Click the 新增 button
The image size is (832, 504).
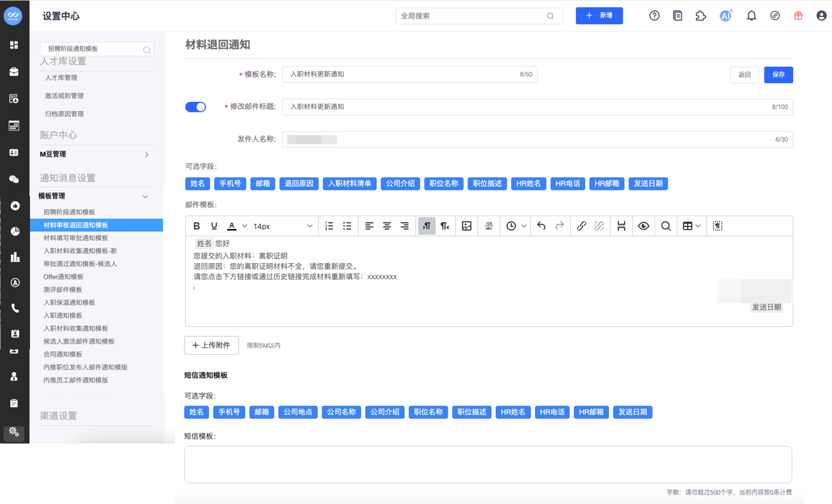tap(599, 16)
